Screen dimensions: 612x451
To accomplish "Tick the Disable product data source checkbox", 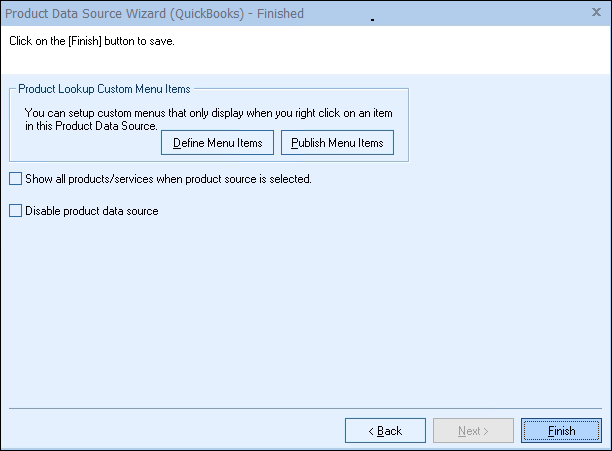I will pyautogui.click(x=14, y=211).
